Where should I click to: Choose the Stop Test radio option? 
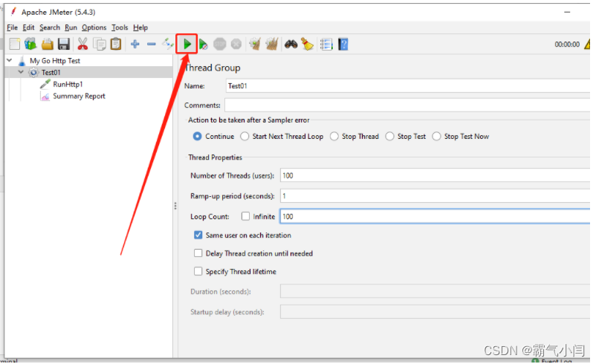point(389,136)
